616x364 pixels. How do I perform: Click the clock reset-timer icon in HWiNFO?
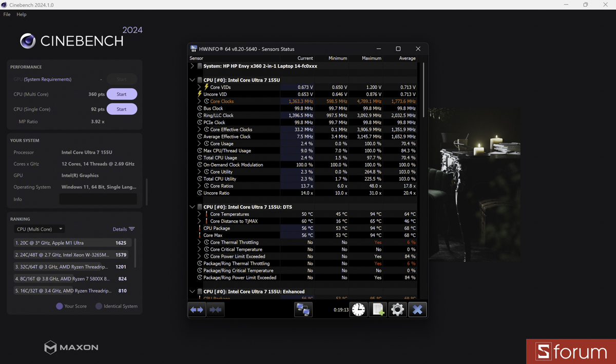(358, 310)
